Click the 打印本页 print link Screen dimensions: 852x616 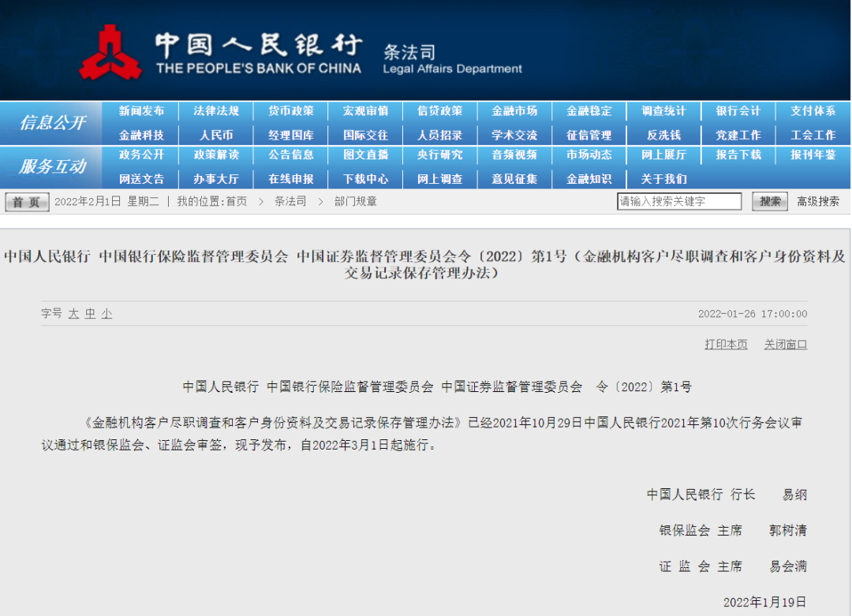(724, 345)
